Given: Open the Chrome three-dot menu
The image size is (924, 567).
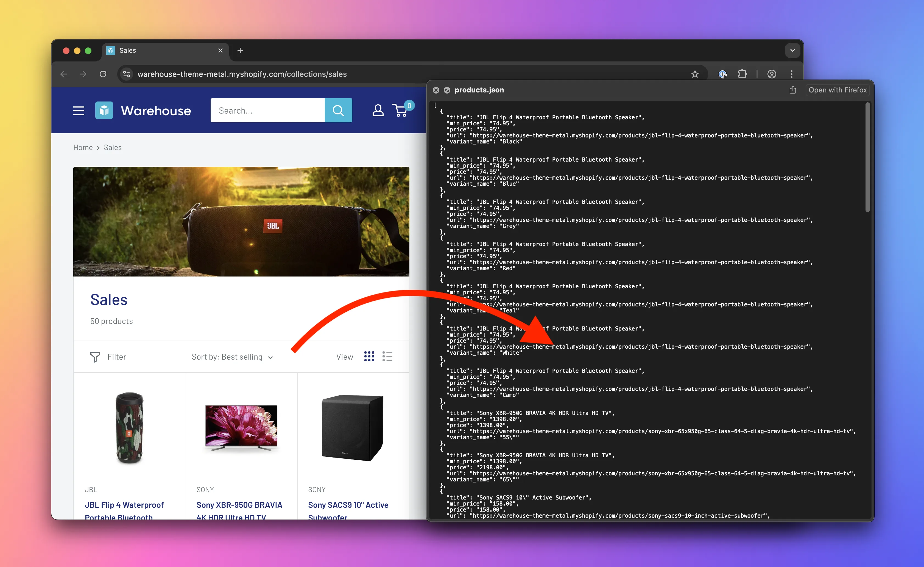Looking at the screenshot, I should (791, 74).
